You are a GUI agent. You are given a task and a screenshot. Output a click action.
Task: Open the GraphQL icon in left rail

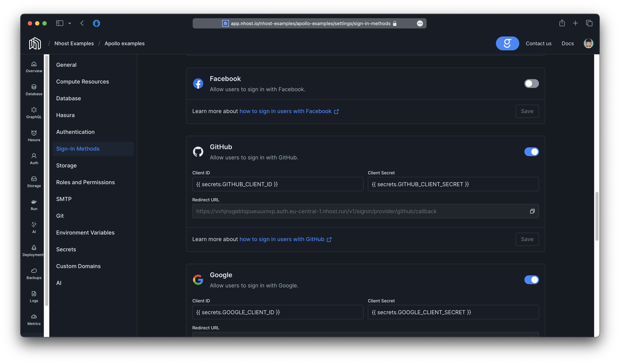point(34,113)
